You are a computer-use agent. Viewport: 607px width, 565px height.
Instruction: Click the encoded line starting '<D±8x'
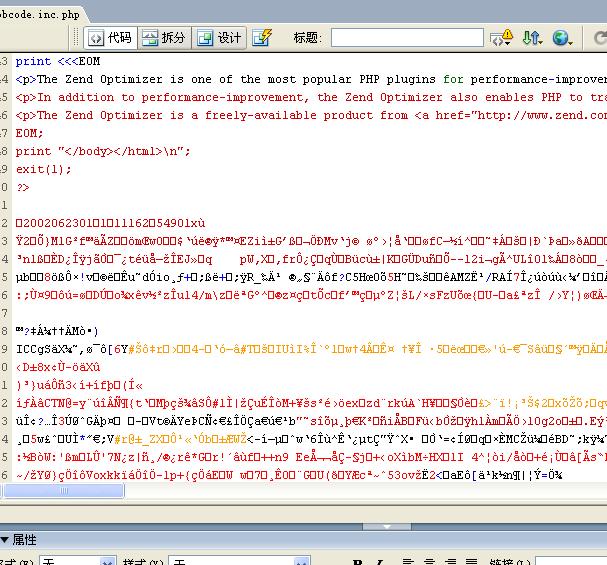point(58,367)
